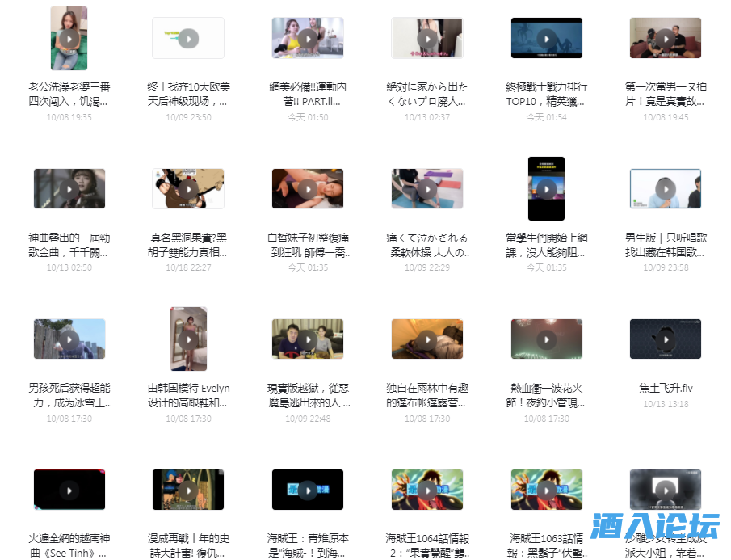Select the timestamp 10/13 13:18
The height and width of the screenshot is (560, 731).
pos(666,404)
